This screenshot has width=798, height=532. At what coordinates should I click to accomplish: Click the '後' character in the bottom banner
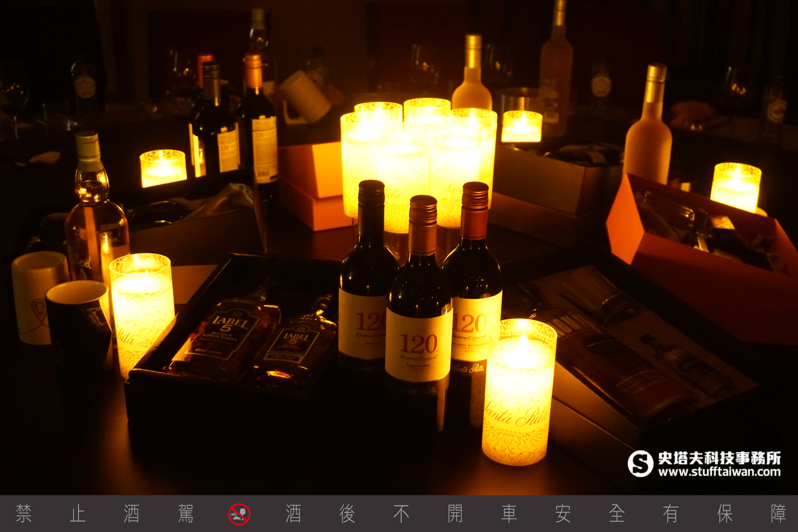(347, 514)
